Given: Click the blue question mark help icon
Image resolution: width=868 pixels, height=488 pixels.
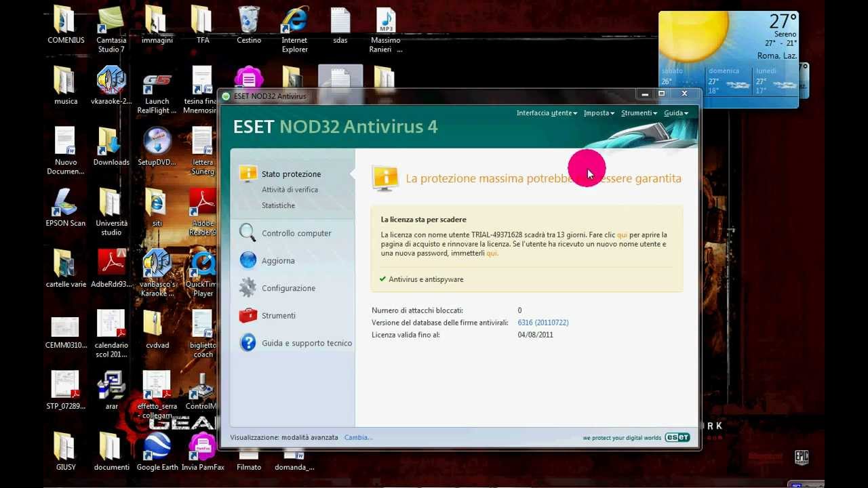Looking at the screenshot, I should point(248,343).
